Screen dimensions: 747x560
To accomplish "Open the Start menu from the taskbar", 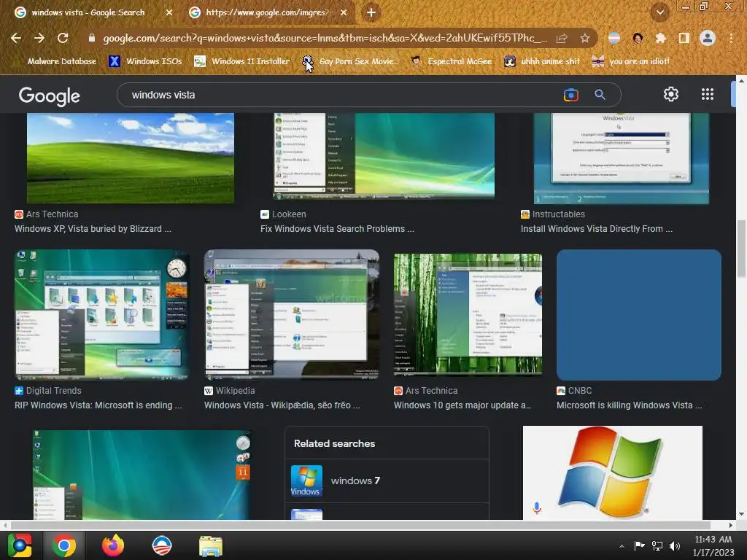I will [20, 545].
